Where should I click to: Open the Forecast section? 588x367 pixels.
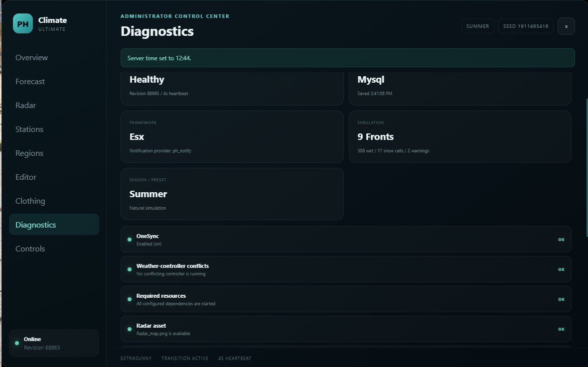(54, 81)
